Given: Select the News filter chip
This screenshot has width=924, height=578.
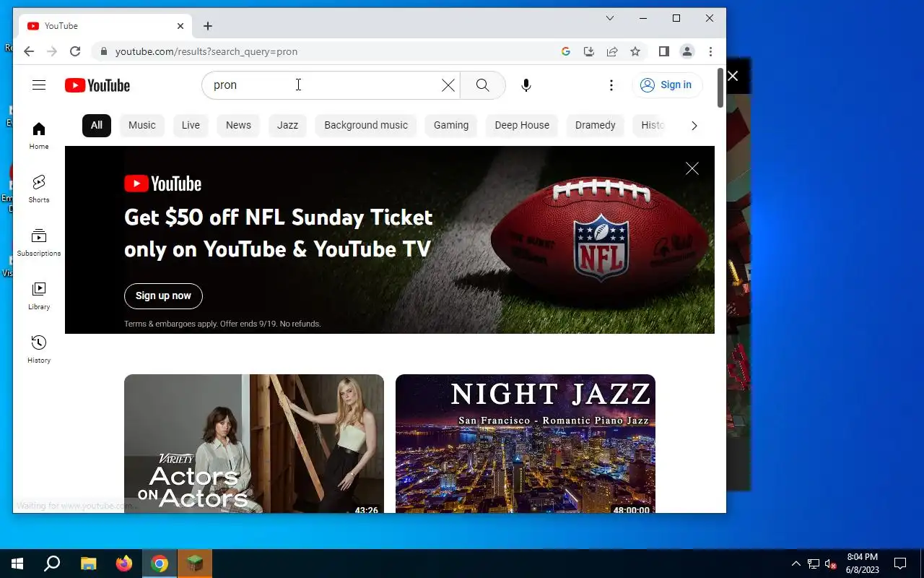Looking at the screenshot, I should pyautogui.click(x=238, y=125).
